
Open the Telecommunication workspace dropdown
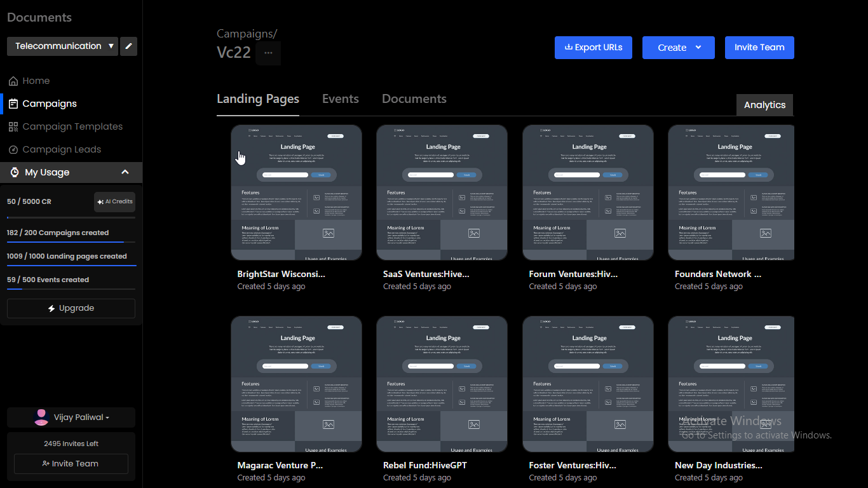[x=62, y=46]
